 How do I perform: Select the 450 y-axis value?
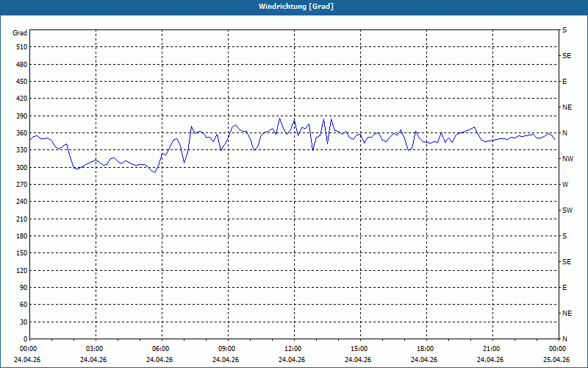[x=22, y=82]
